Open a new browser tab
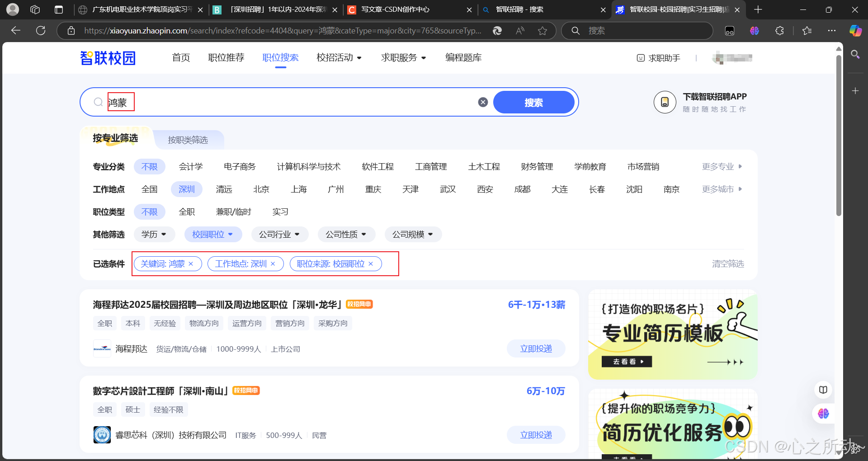This screenshot has width=868, height=461. point(758,9)
